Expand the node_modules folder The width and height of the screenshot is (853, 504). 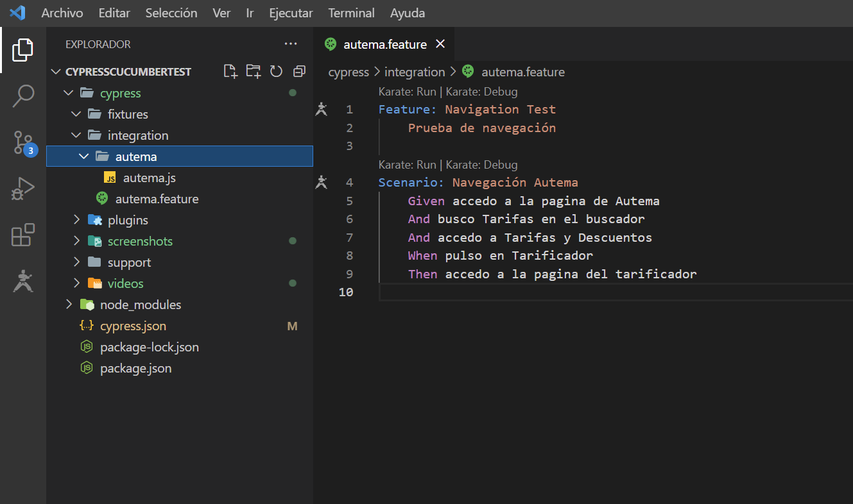click(69, 305)
